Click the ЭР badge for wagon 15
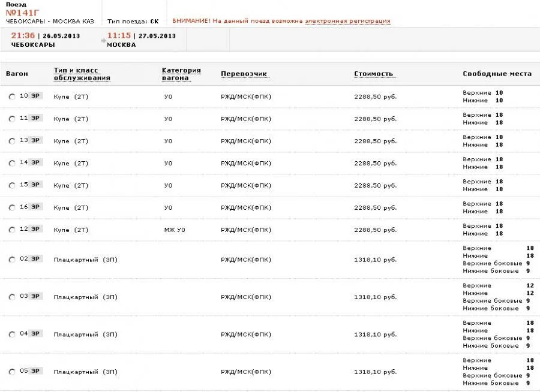This screenshot has width=540, height=392. coord(35,185)
